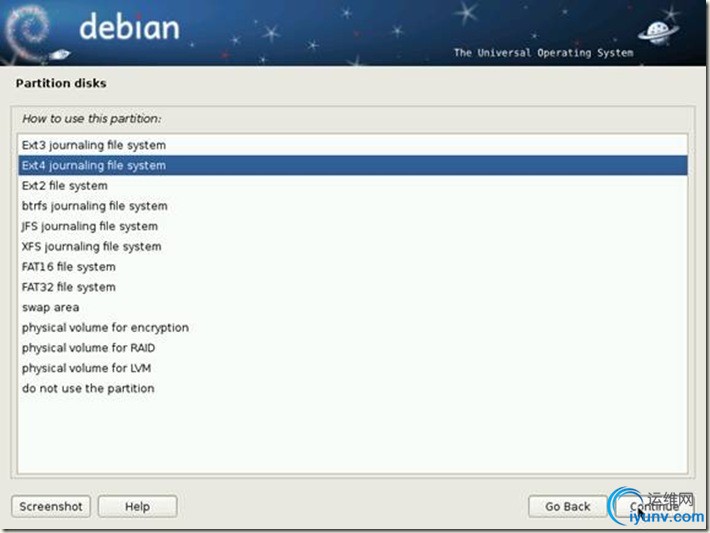The width and height of the screenshot is (710, 533).
Task: Choose Ext2 file system option
Action: [x=353, y=186]
